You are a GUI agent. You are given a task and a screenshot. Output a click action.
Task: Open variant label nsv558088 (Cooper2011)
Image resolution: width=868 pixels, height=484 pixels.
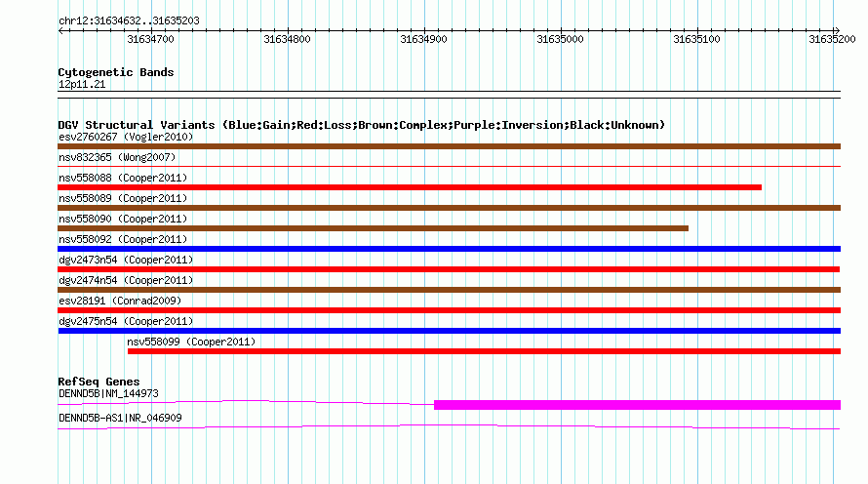pos(123,178)
